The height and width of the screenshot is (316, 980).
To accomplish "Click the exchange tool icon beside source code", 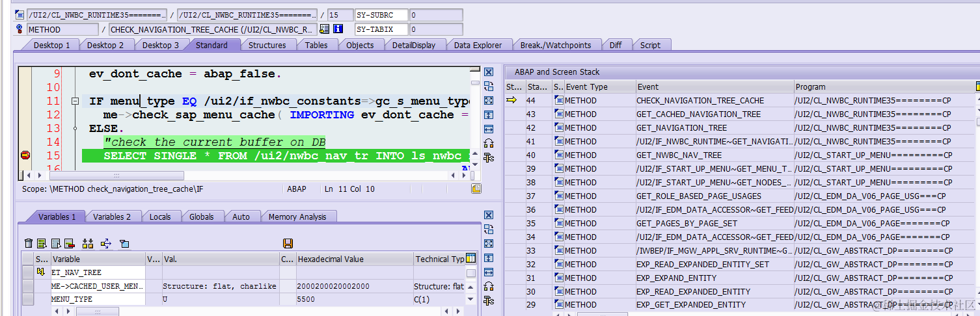I will point(489,86).
